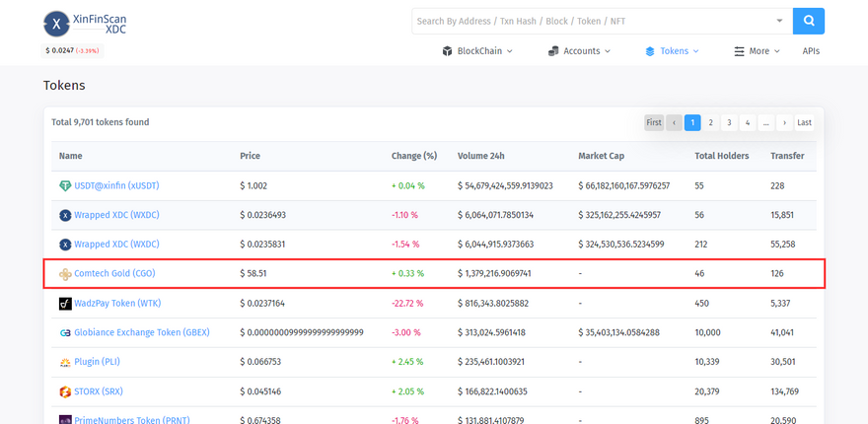Viewport: 868px width, 424px height.
Task: Open the search filter dropdown arrow
Action: click(779, 21)
